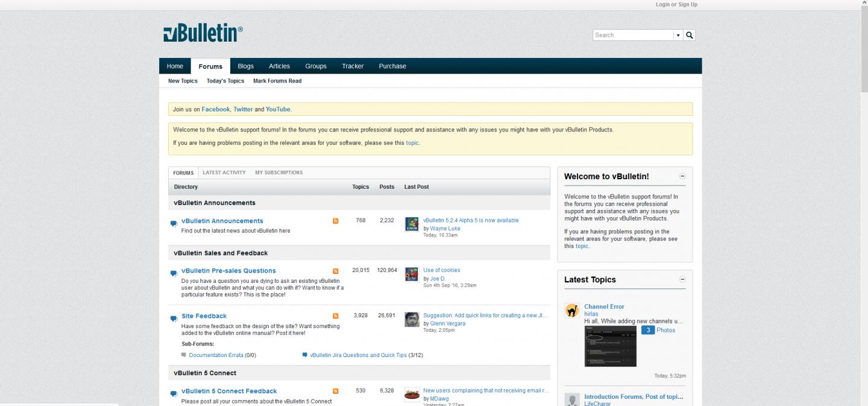Click hirlas cat avatar icon
This screenshot has height=406, width=868.
coord(572,311)
